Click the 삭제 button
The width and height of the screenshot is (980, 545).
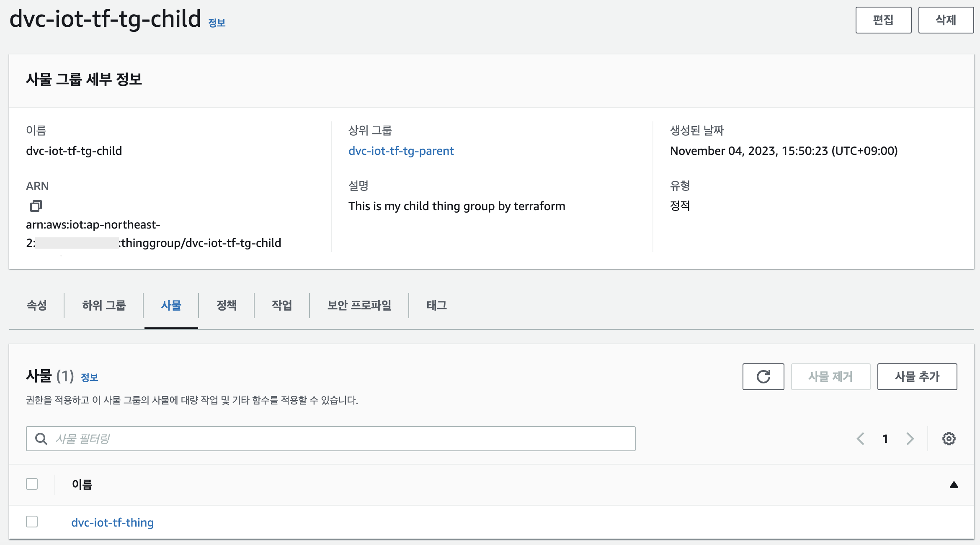point(946,20)
